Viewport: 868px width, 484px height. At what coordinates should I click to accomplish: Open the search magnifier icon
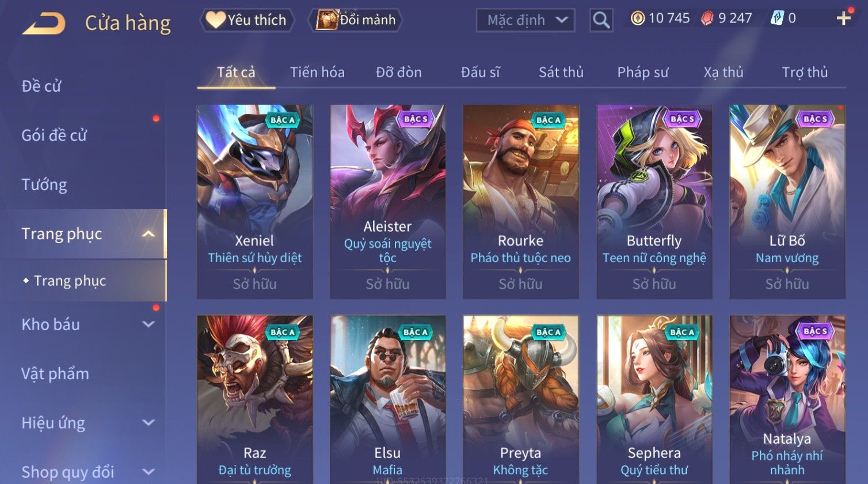coord(601,20)
